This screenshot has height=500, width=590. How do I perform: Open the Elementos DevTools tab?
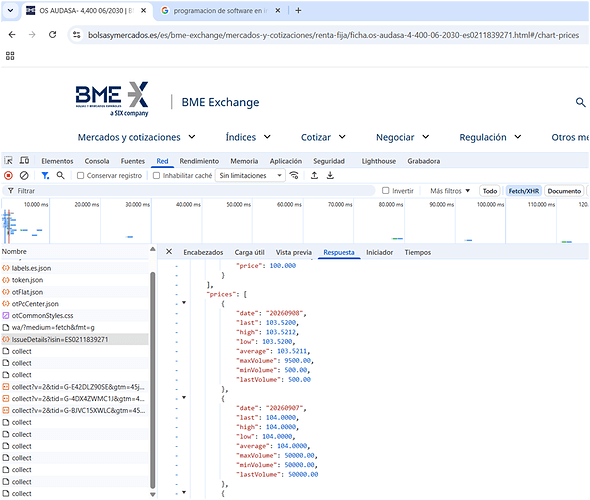(57, 161)
